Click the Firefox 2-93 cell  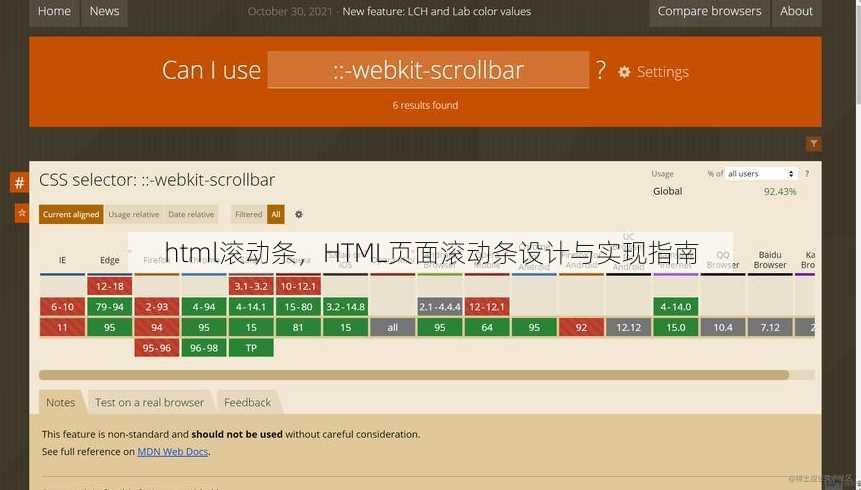point(156,307)
